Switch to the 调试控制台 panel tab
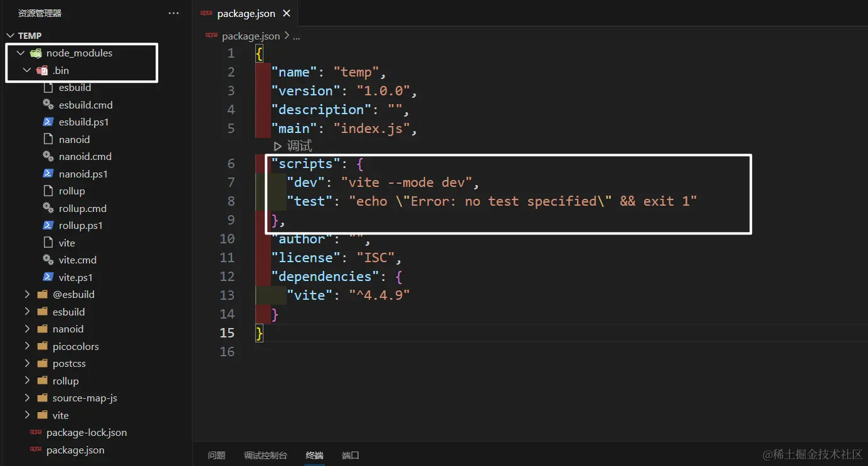This screenshot has width=868, height=466. pos(265,455)
